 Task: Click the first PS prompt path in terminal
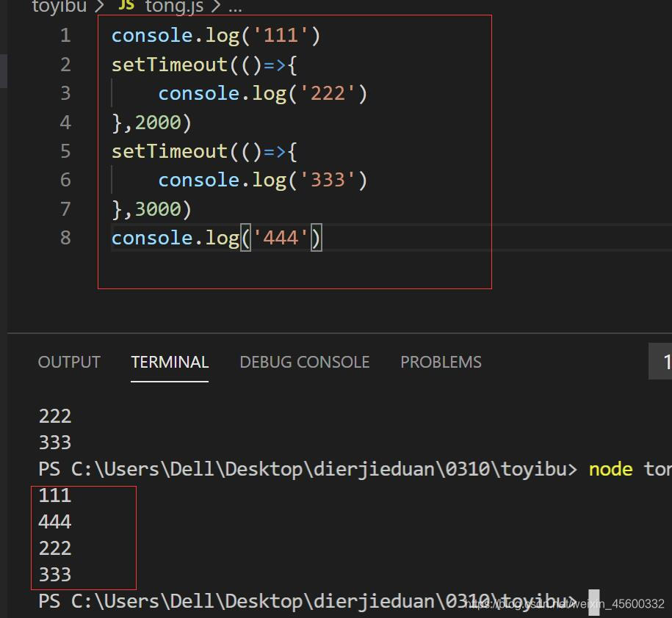308,470
